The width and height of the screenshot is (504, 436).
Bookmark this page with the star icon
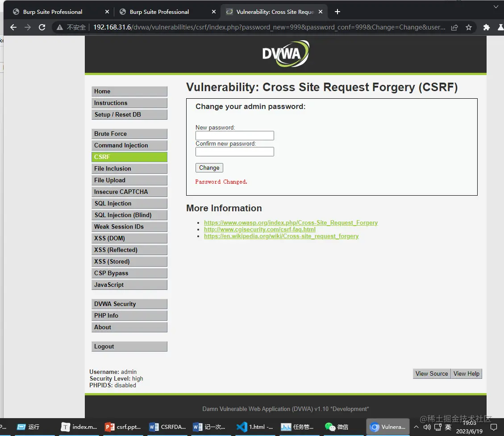click(469, 27)
